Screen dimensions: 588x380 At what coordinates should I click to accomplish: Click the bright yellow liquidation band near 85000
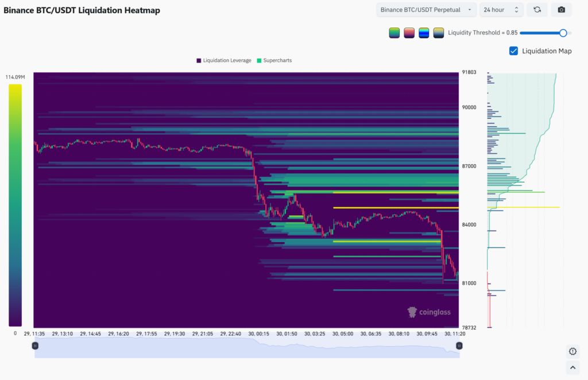(x=396, y=208)
